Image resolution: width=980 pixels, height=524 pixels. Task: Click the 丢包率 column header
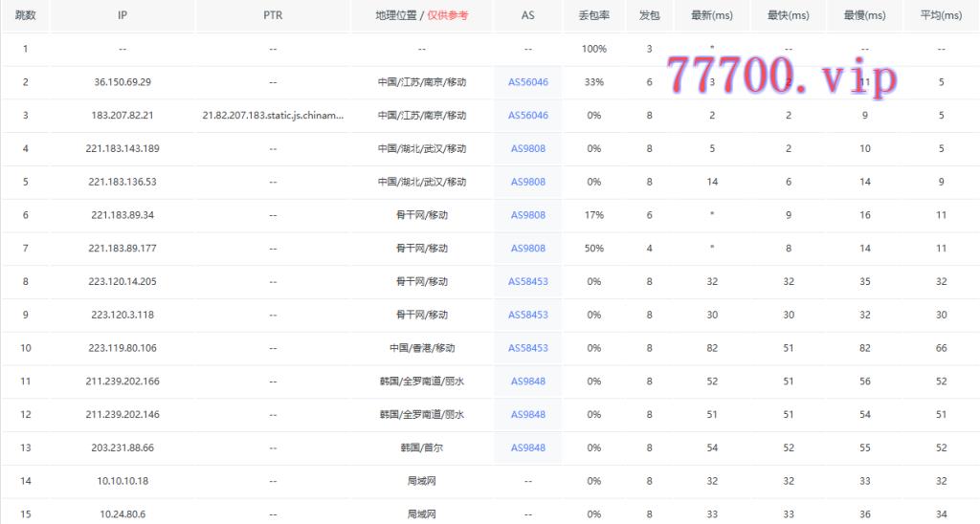point(593,16)
